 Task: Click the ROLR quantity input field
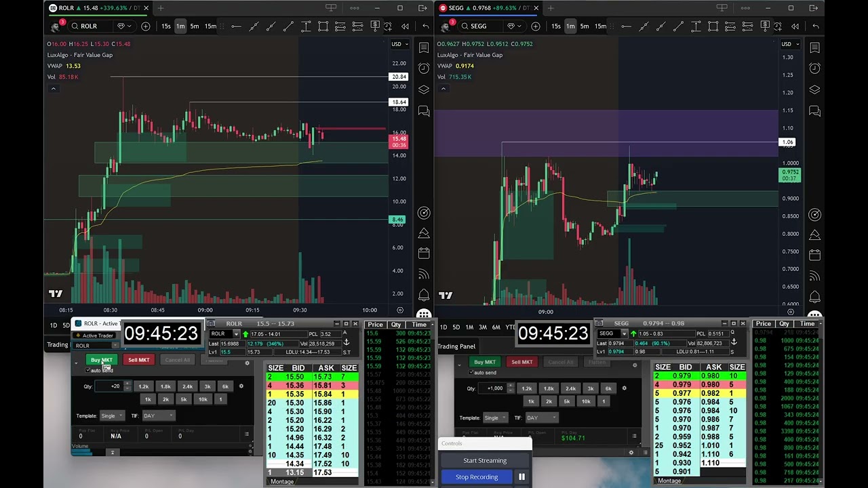108,386
